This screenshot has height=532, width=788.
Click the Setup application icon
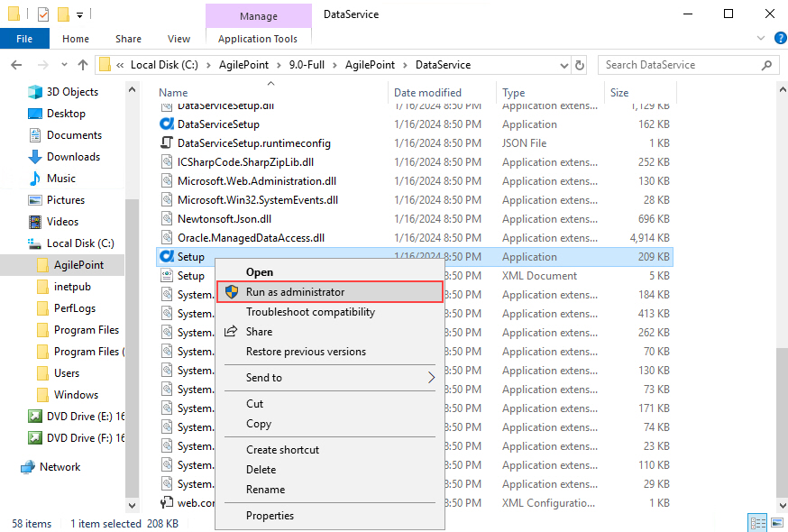[166, 256]
